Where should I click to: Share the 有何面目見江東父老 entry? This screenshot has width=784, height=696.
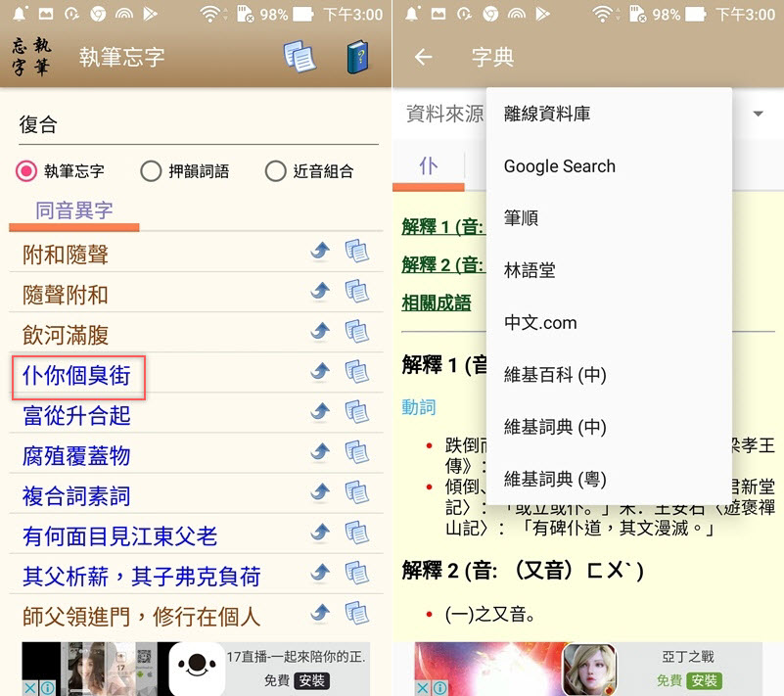click(x=320, y=532)
